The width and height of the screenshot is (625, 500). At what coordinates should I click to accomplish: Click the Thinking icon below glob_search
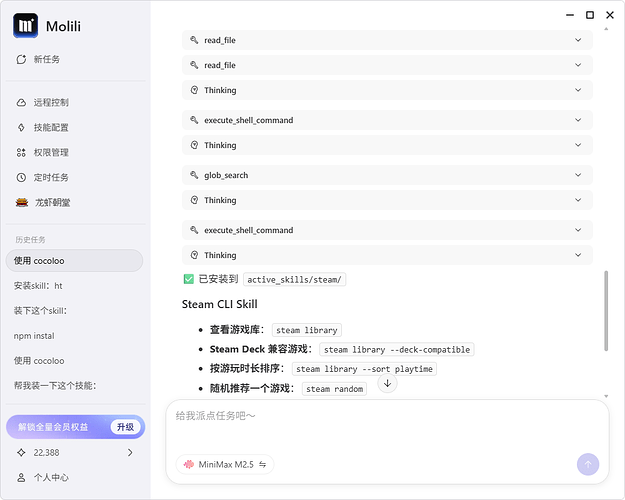click(194, 200)
